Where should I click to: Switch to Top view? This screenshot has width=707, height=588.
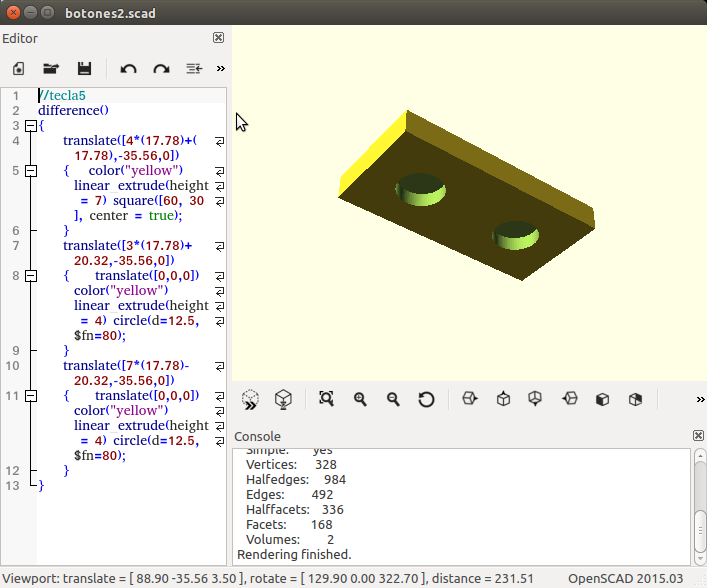[x=503, y=399]
